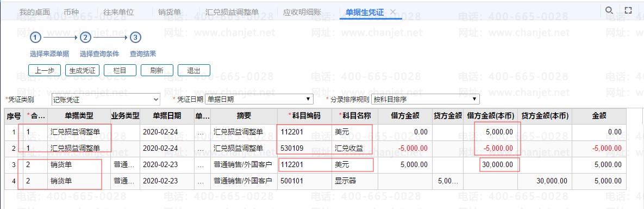644x209 pixels.
Task: Click the 贷方金额 column header
Action: click(448, 116)
